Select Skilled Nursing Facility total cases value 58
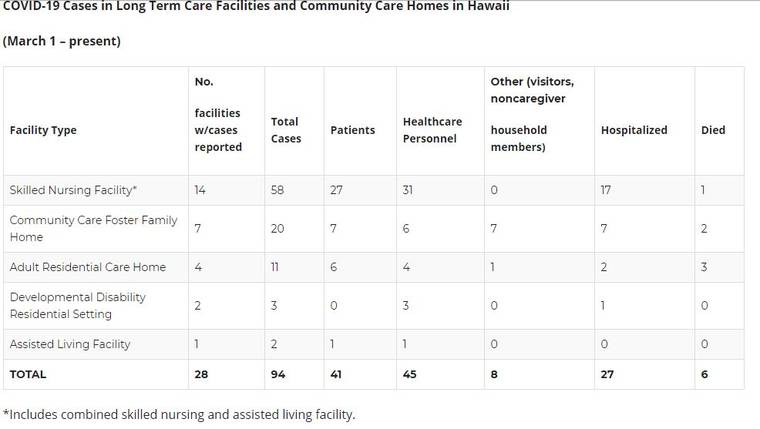The height and width of the screenshot is (429, 760). pyautogui.click(x=279, y=190)
